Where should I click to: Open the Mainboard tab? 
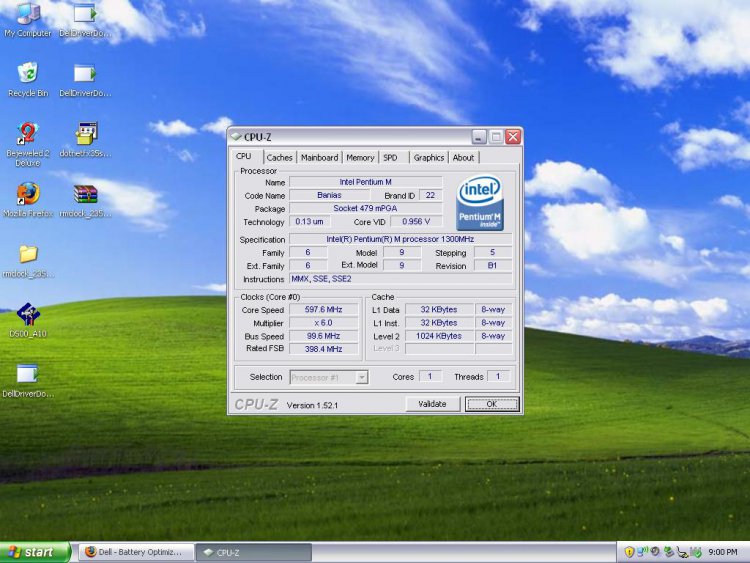pyautogui.click(x=320, y=157)
